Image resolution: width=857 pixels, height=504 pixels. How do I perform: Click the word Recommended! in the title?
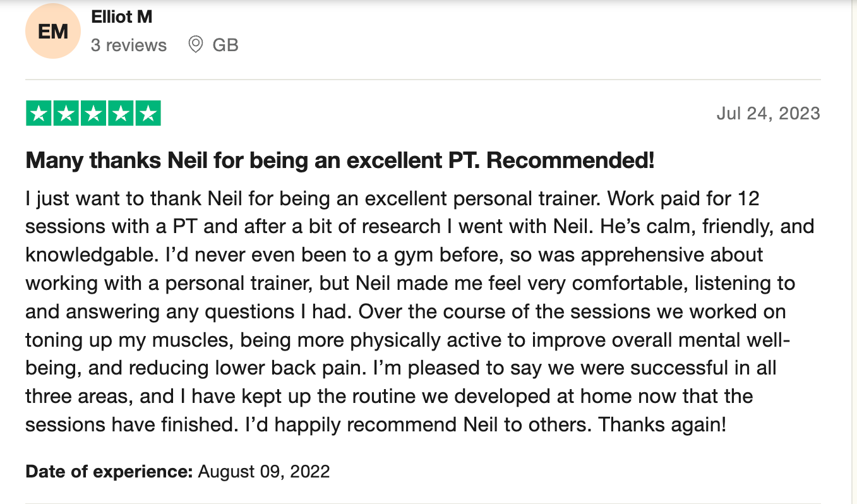coord(571,161)
